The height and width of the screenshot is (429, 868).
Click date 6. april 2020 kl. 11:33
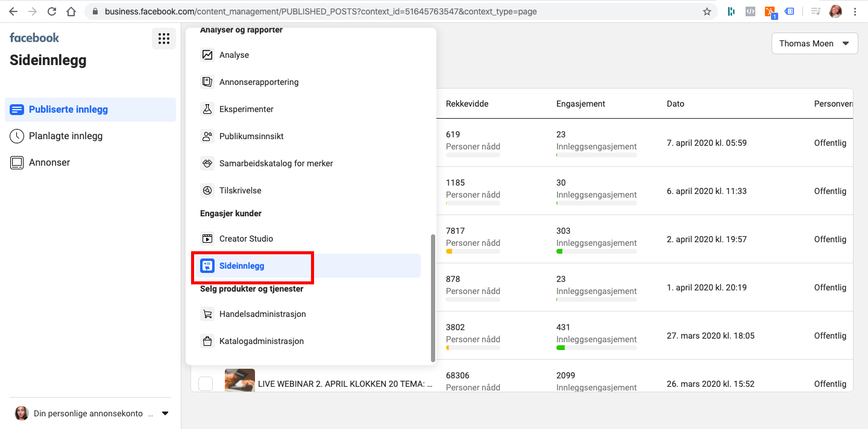pos(706,191)
